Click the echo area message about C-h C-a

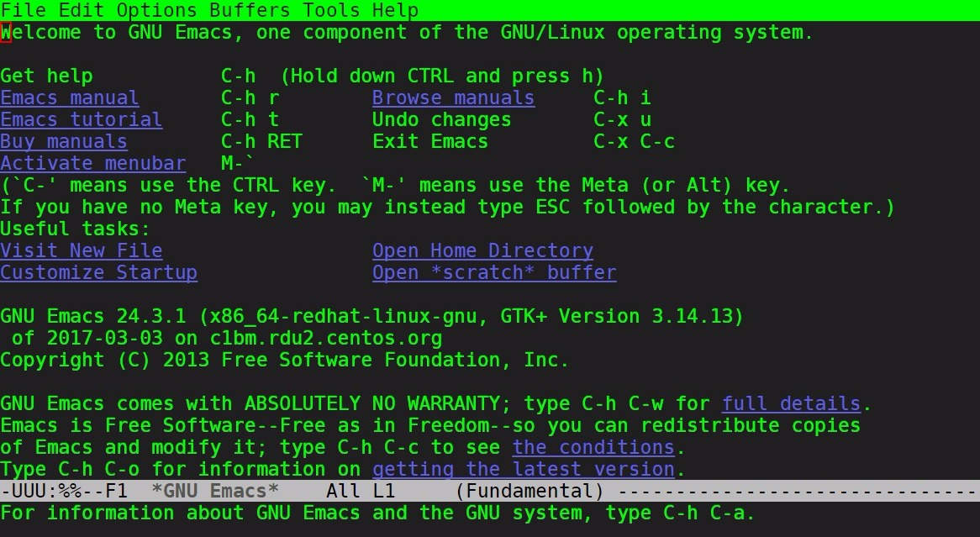[x=378, y=513]
